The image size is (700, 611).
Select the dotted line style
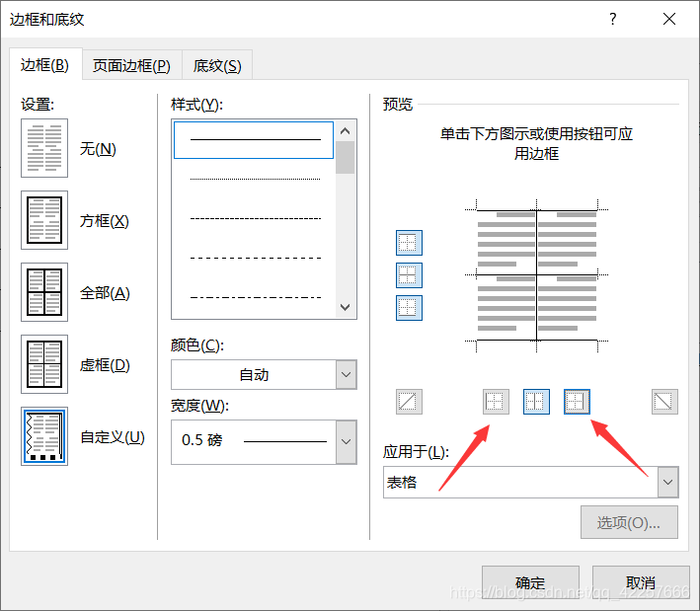(255, 179)
